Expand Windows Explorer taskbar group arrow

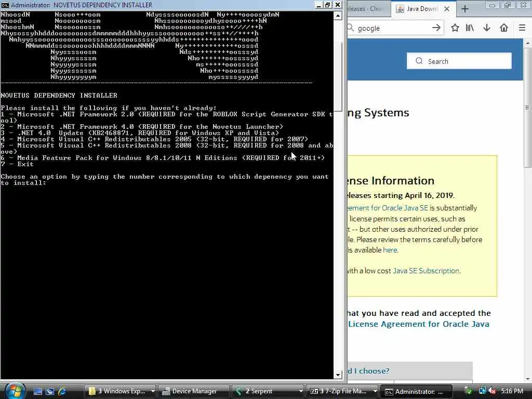pos(153,391)
